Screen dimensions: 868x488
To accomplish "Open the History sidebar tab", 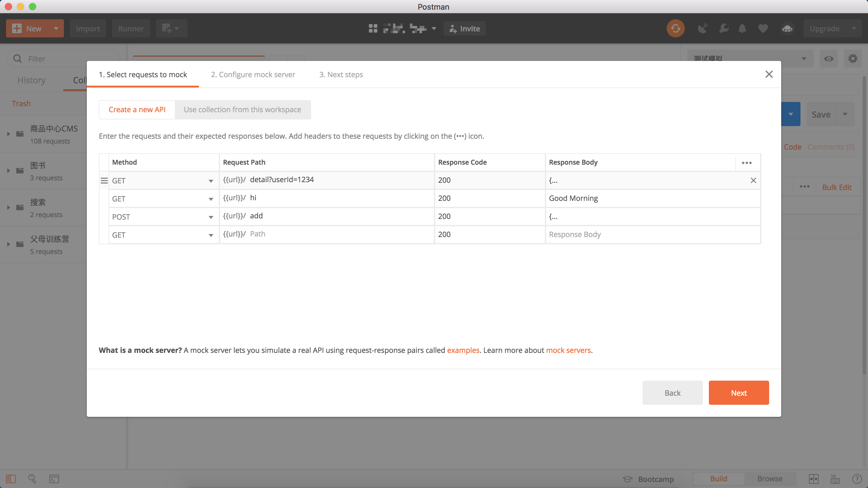I will point(31,80).
